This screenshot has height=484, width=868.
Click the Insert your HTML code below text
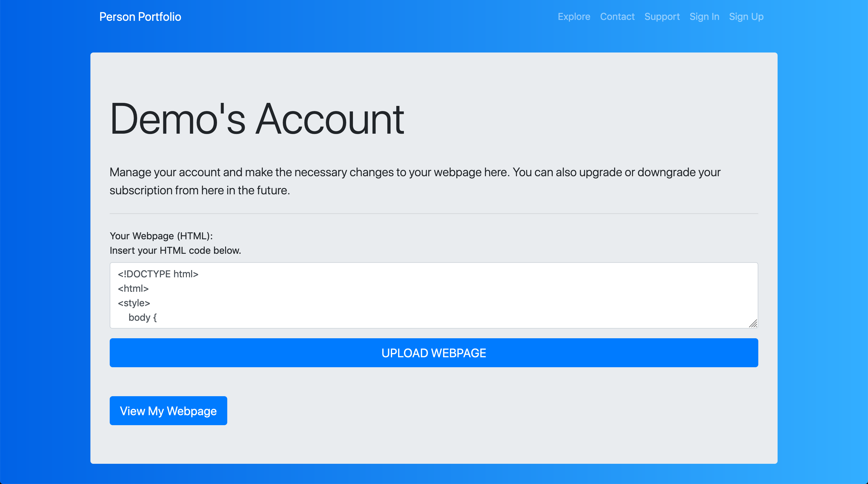tap(175, 250)
